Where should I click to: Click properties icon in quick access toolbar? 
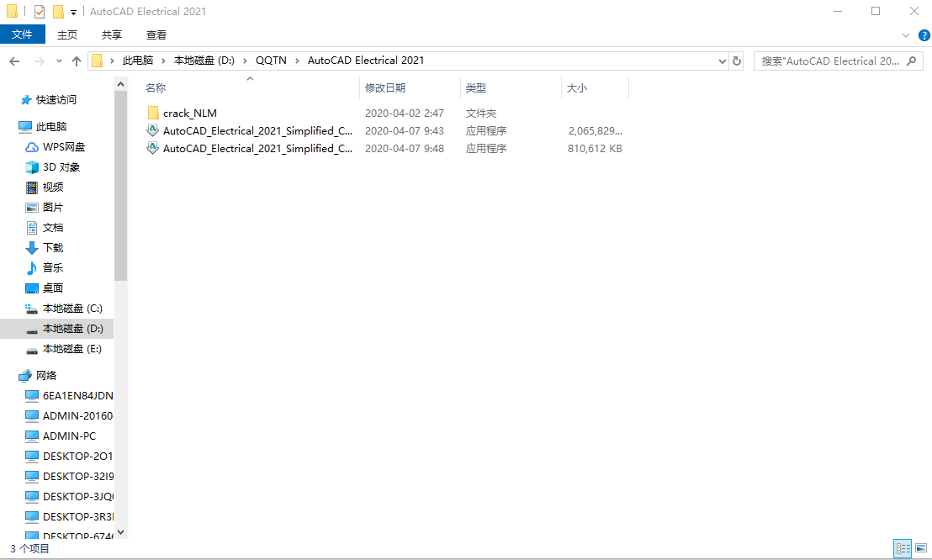40,11
